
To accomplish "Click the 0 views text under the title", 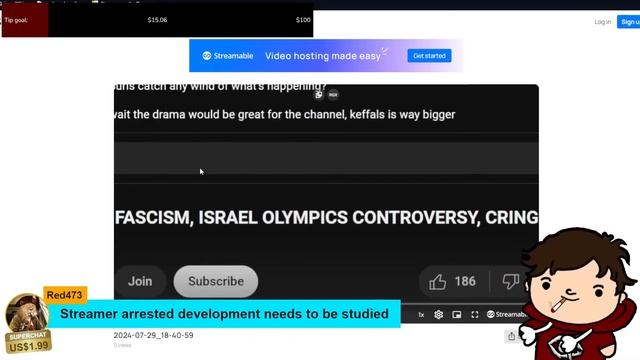I will tap(122, 345).
